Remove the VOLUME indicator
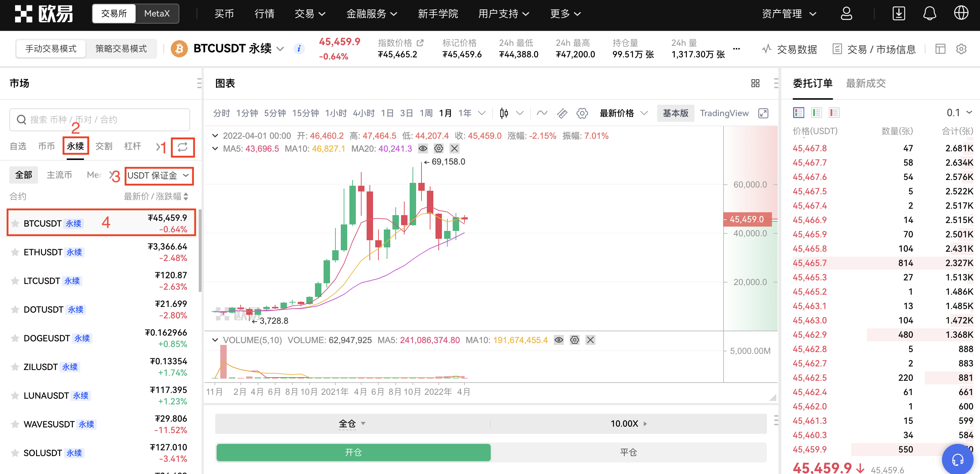The width and height of the screenshot is (980, 474). point(590,340)
